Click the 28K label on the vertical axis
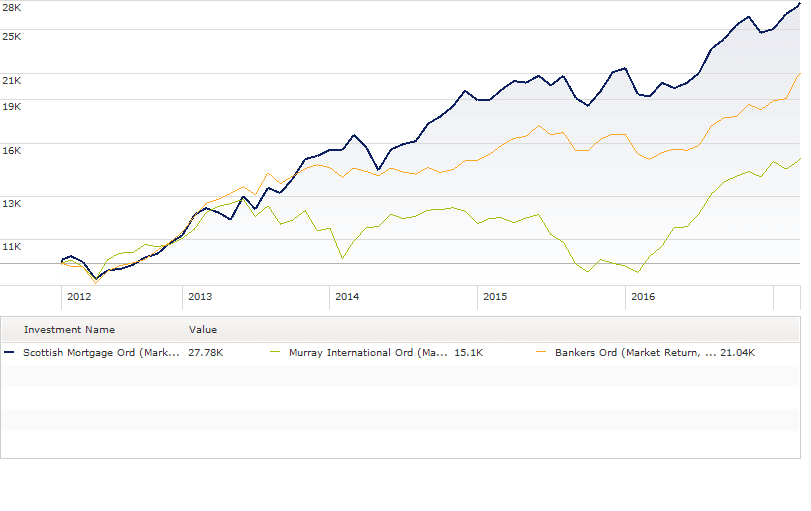The width and height of the screenshot is (811, 511). pos(12,7)
